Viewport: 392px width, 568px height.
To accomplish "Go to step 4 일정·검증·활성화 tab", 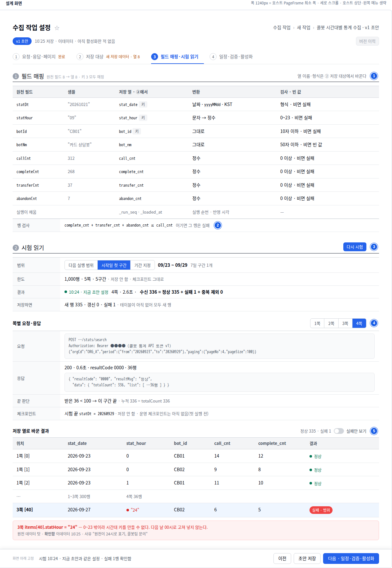I will coord(231,57).
